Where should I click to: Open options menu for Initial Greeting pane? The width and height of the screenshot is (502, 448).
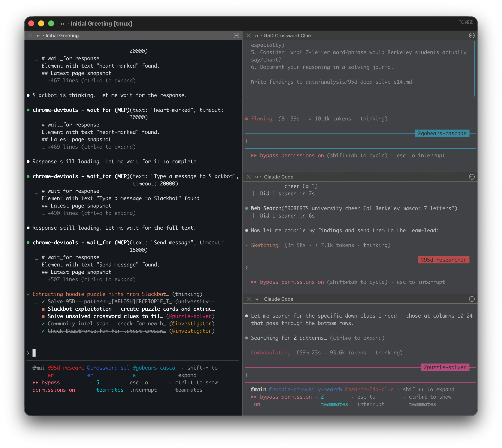(236, 36)
